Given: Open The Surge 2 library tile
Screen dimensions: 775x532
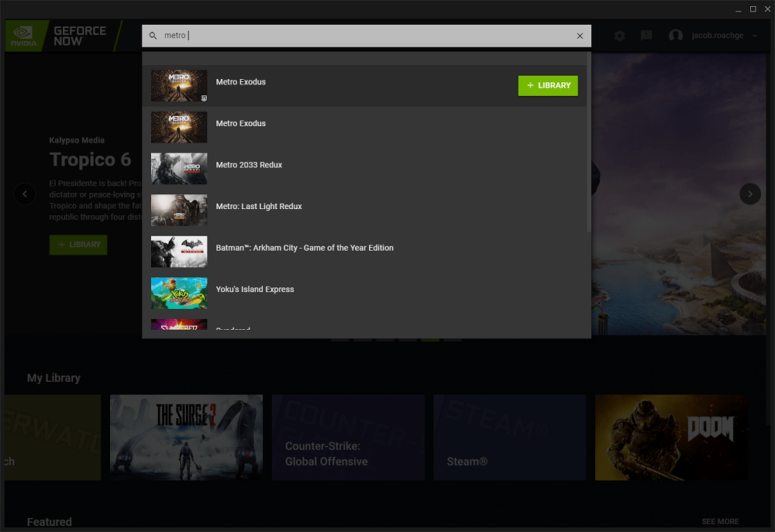Looking at the screenshot, I should point(186,438).
